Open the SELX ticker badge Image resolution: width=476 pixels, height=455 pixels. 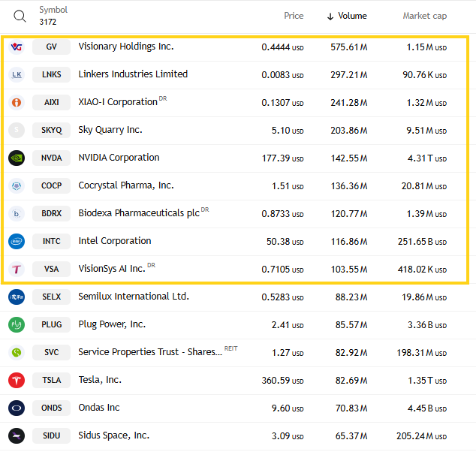pyautogui.click(x=51, y=297)
